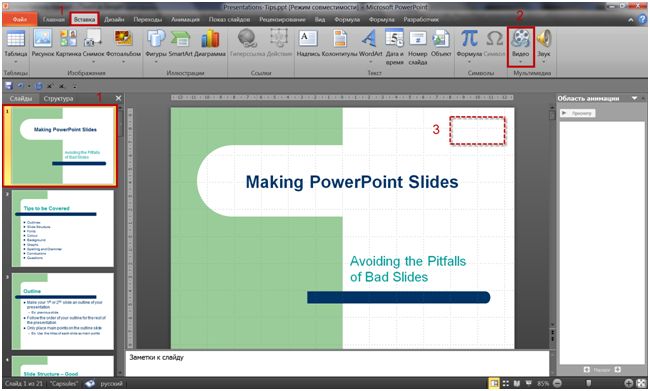Open the Дизайн tab
650x391 pixels.
point(114,19)
